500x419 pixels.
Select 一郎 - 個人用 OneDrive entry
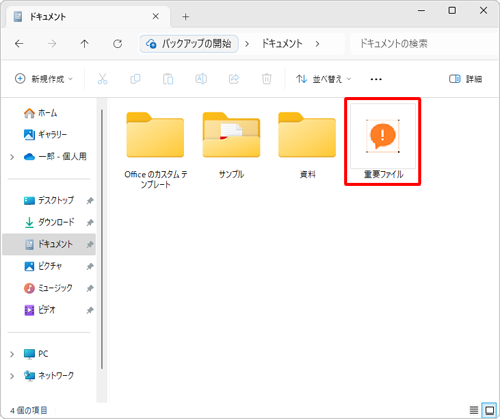pos(55,156)
